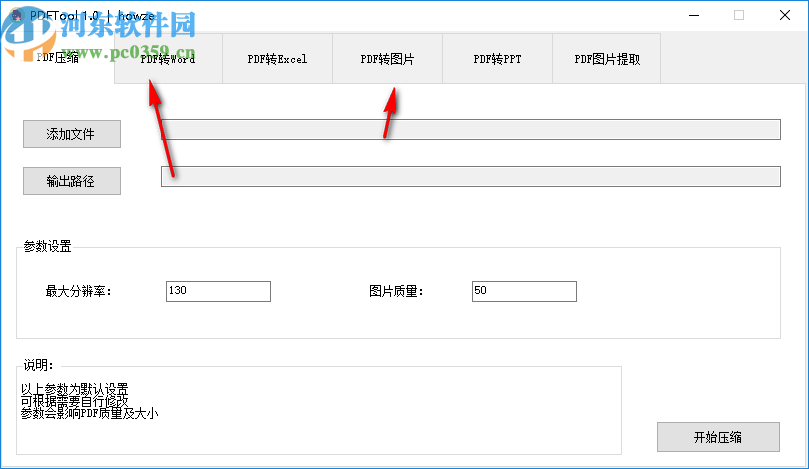Switch to the PDF压缩 tab
The image size is (809, 469).
pos(58,58)
